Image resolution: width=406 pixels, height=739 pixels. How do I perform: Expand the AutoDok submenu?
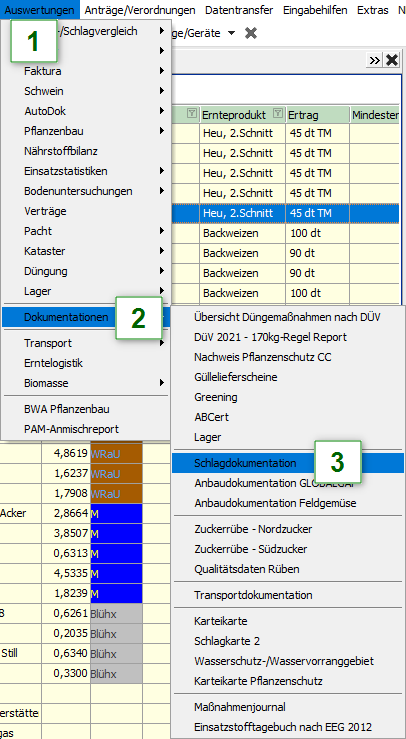tap(86, 111)
